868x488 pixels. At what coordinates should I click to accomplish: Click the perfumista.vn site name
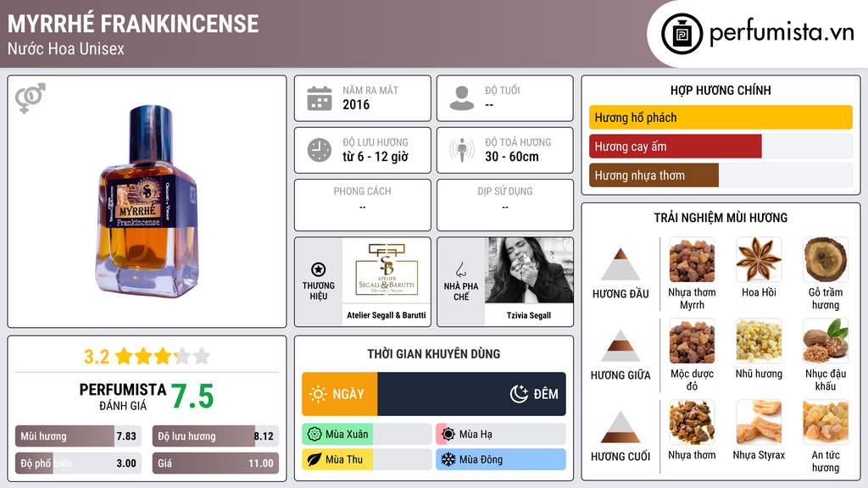tap(782, 33)
